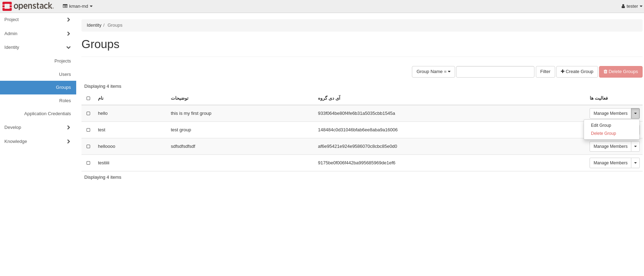Click into the group filter text field
This screenshot has height=276, width=644.
[x=495, y=72]
